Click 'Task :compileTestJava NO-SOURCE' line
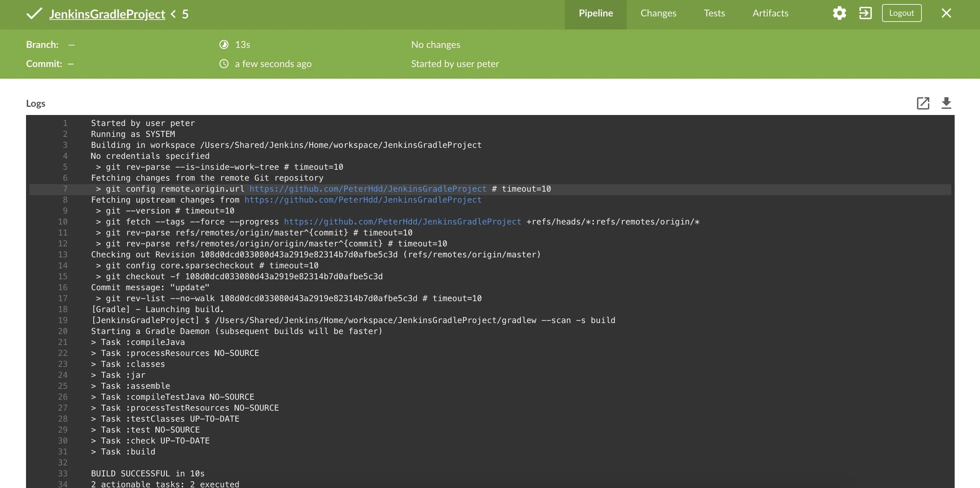The width and height of the screenshot is (980, 488). click(172, 397)
